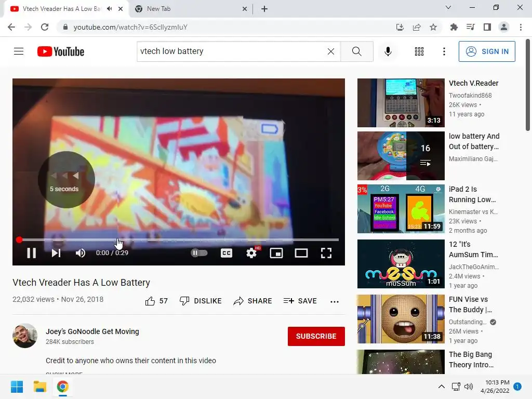Screen dimensions: 532x399
Task: Click the page vertical scrollbar
Action: (x=528, y=85)
